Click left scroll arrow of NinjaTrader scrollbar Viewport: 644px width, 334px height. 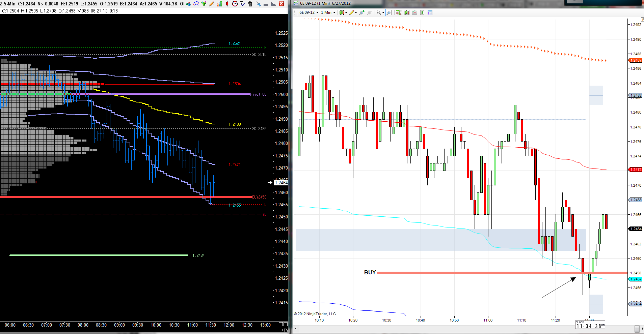click(x=296, y=328)
